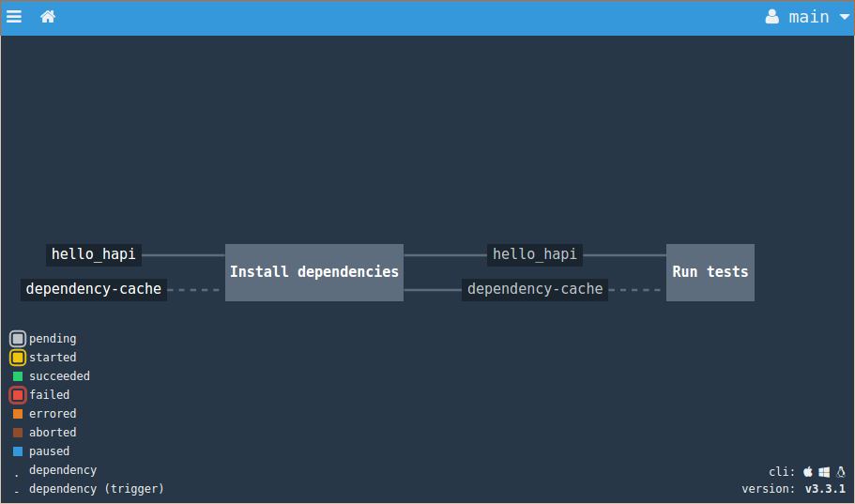The width and height of the screenshot is (855, 504).
Task: Click the 'dependency (trigger)' legend text
Action: [97, 489]
